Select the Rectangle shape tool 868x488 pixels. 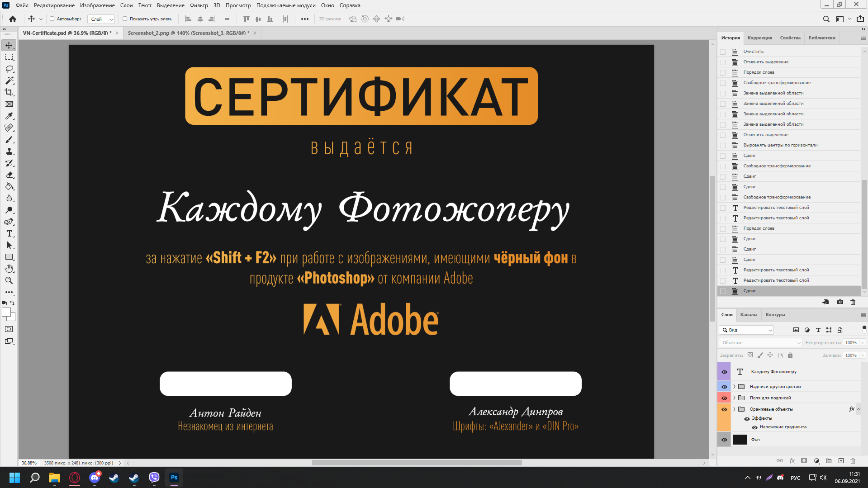[9, 257]
